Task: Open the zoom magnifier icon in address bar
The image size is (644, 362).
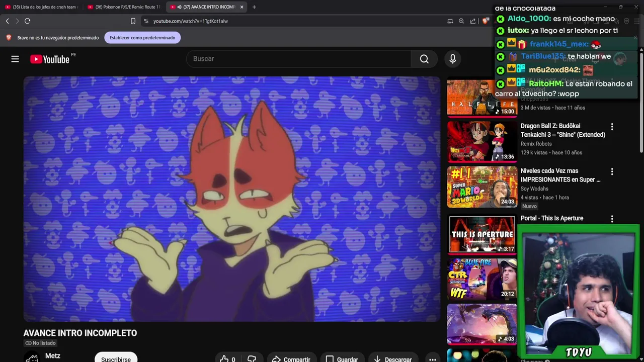Action: tap(461, 21)
